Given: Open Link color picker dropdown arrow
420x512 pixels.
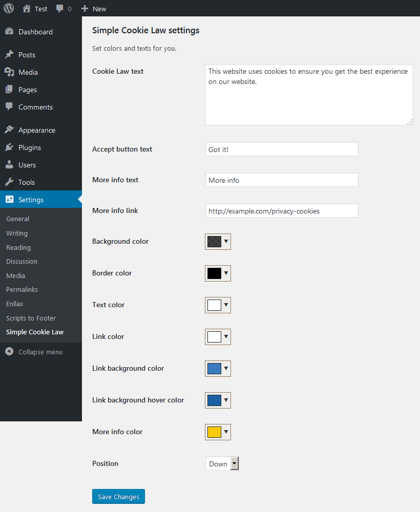Looking at the screenshot, I should click(226, 336).
